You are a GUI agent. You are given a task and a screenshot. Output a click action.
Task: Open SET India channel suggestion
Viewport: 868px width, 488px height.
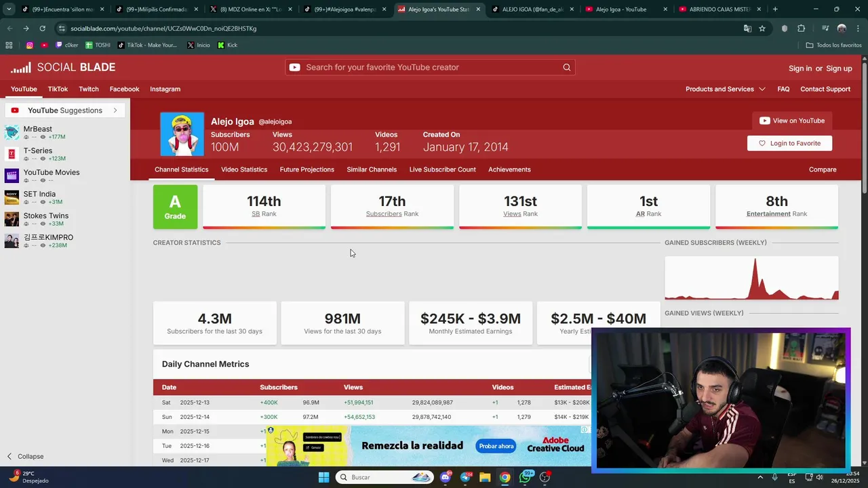click(39, 194)
